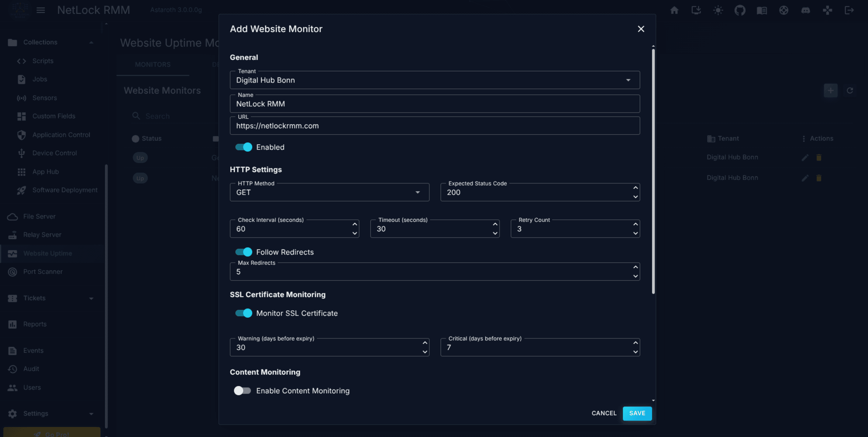The height and width of the screenshot is (437, 868).
Task: Open Sensors in the sidebar
Action: tap(44, 98)
